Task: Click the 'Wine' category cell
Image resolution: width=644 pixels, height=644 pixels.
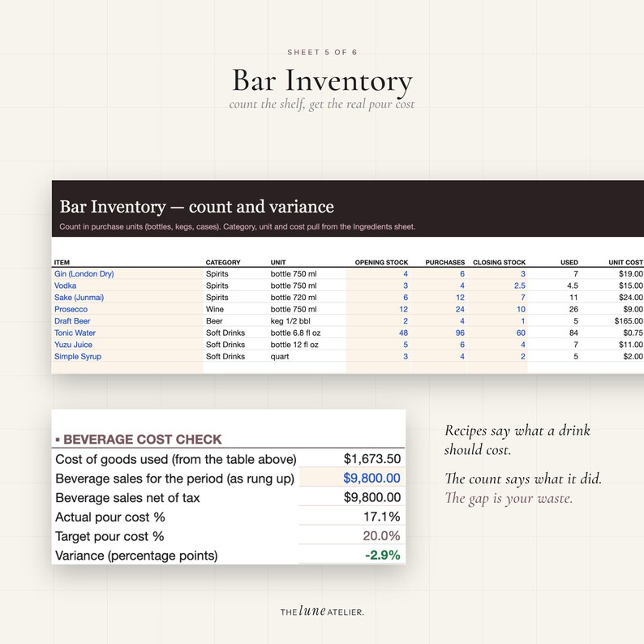Action: pos(215,309)
